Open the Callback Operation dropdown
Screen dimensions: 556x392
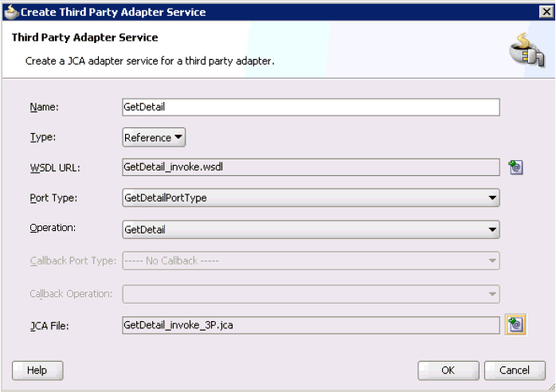pos(311,294)
